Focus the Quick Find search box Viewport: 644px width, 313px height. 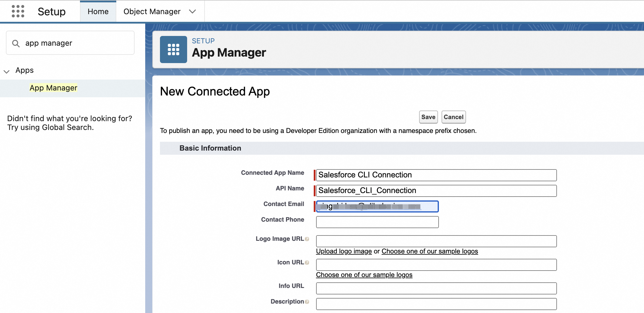[x=70, y=43]
